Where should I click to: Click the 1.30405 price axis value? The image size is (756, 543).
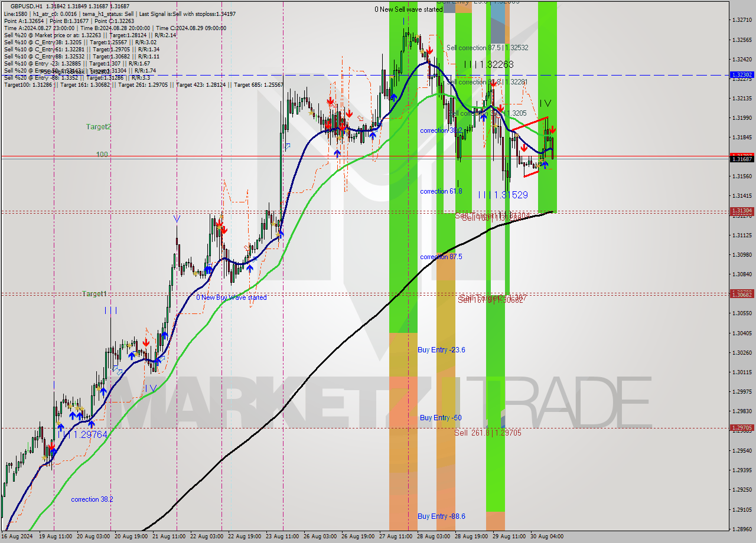[741, 333]
